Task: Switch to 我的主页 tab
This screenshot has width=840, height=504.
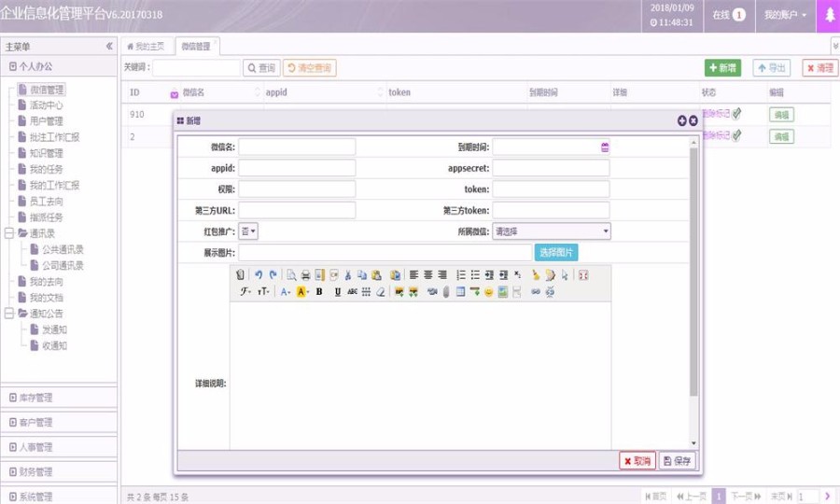Action: (x=147, y=47)
